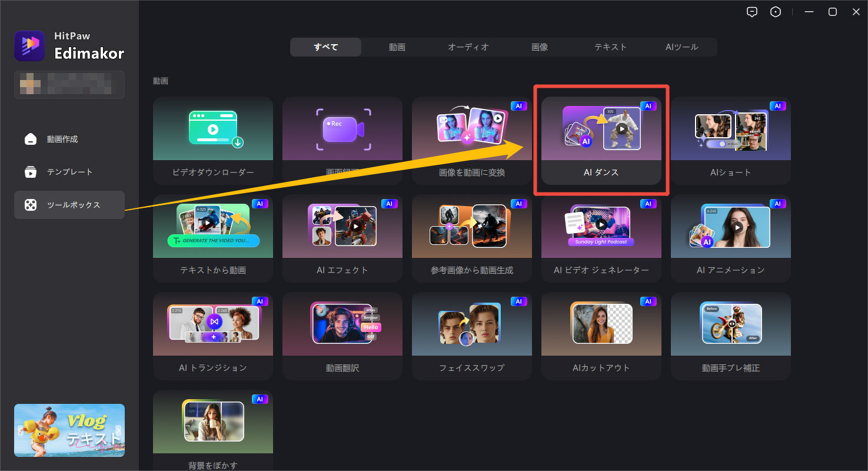Viewport: 868px width, 471px height.
Task: Launch the AI ダンス tool
Action: pyautogui.click(x=601, y=141)
